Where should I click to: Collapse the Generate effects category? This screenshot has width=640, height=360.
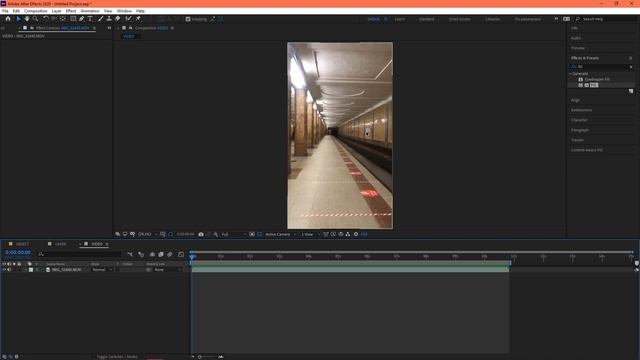point(571,74)
